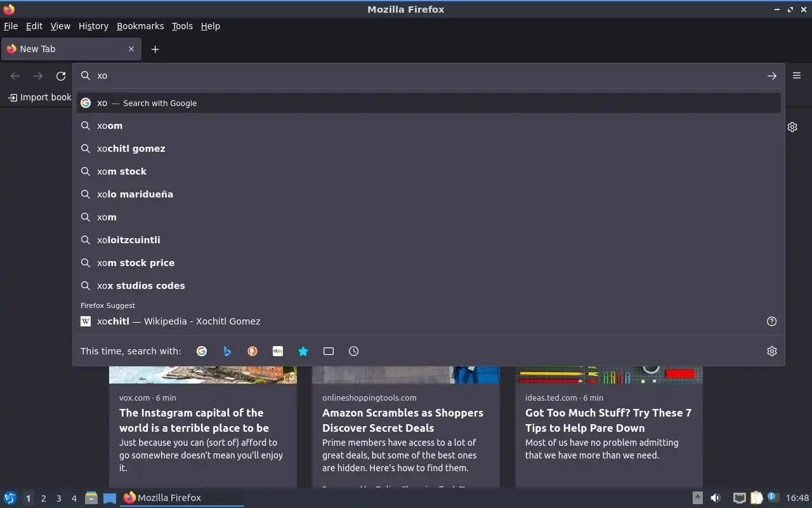Click the show desktop taskbar icon

[x=109, y=498]
